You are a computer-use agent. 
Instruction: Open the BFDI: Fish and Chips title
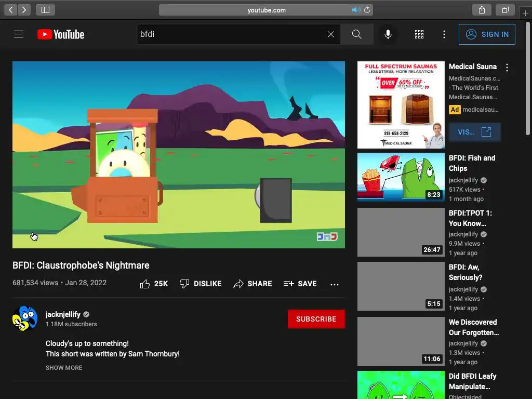click(x=472, y=163)
